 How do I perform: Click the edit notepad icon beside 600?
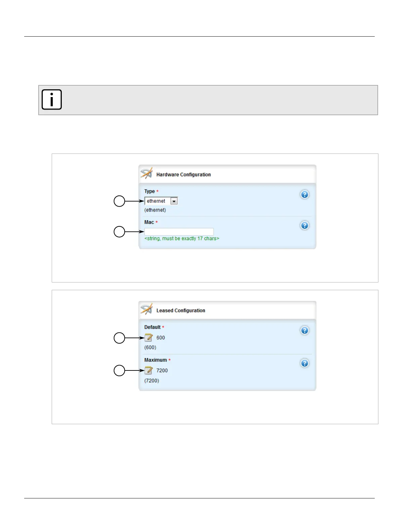click(x=148, y=338)
